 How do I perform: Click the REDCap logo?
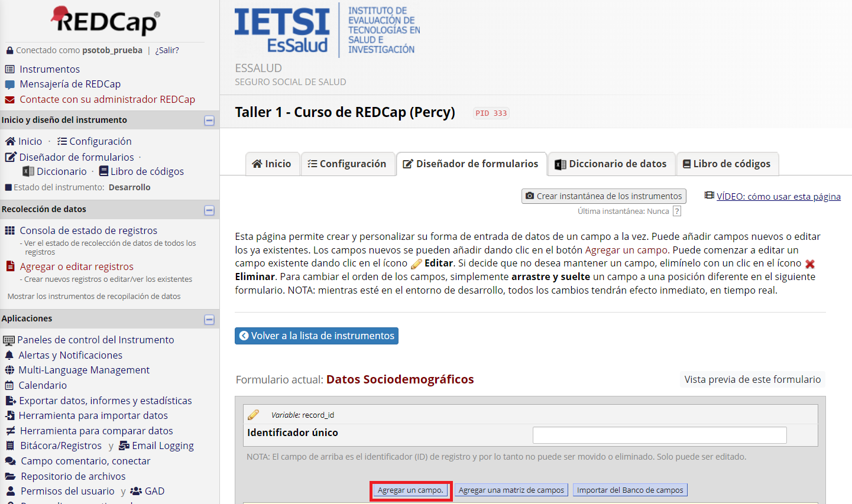[106, 21]
